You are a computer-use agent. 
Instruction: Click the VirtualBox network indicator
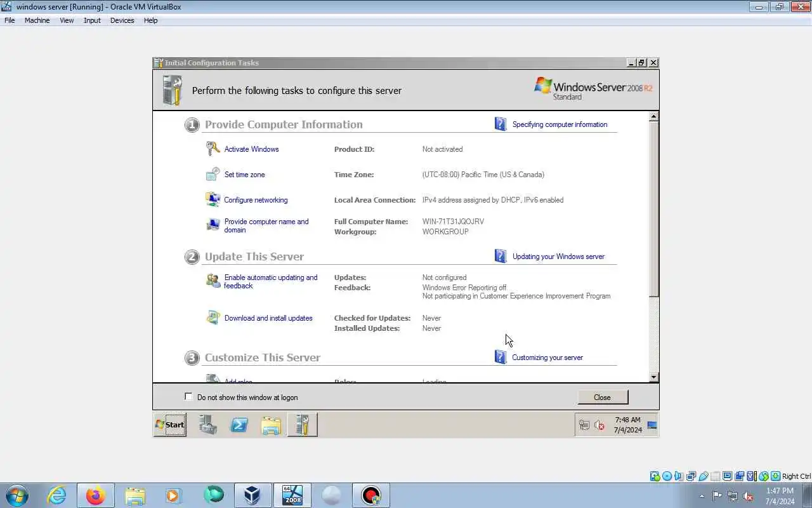(x=691, y=476)
